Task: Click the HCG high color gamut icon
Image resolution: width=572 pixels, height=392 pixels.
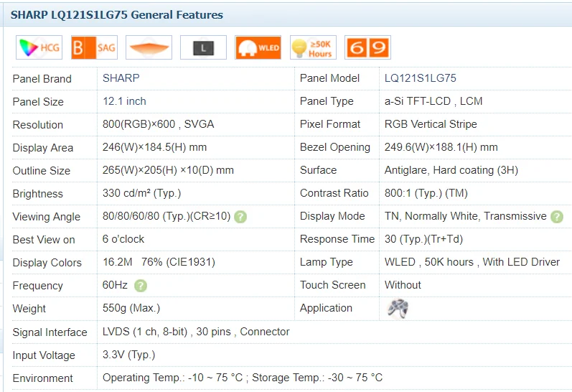Action: (x=39, y=47)
